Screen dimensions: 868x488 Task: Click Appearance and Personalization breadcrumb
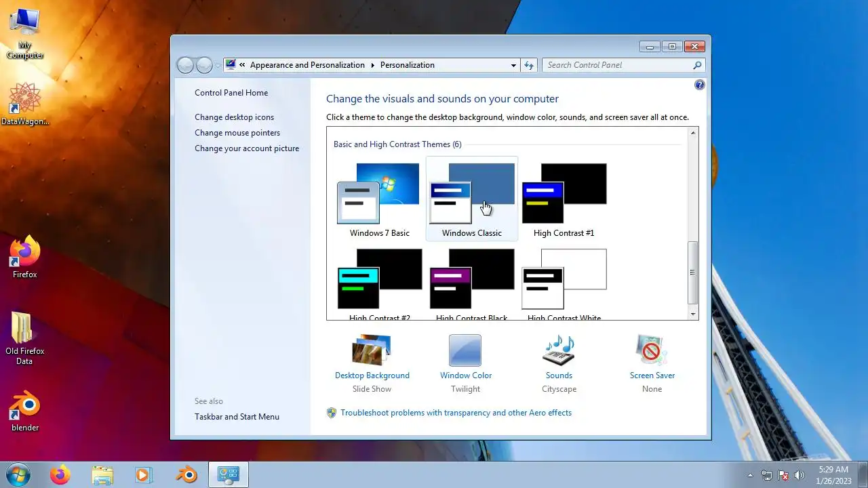tap(307, 65)
